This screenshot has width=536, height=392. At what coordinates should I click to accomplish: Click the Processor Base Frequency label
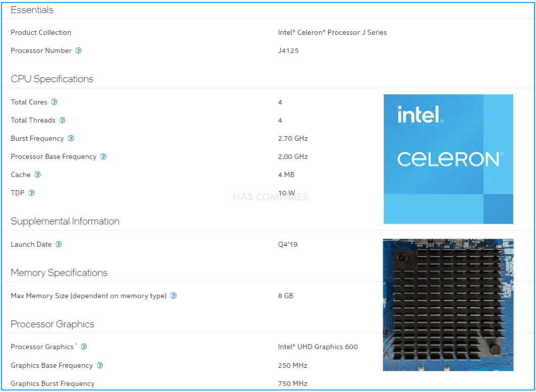point(53,156)
